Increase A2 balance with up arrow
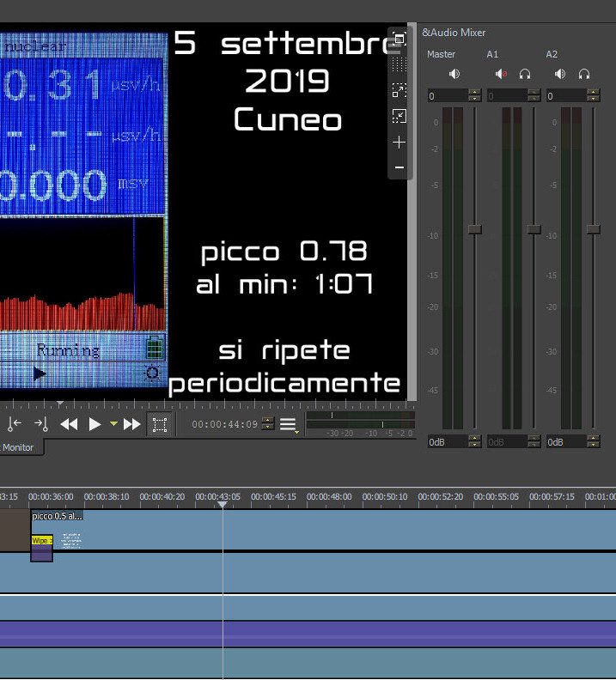This screenshot has height=680, width=616. (x=594, y=93)
